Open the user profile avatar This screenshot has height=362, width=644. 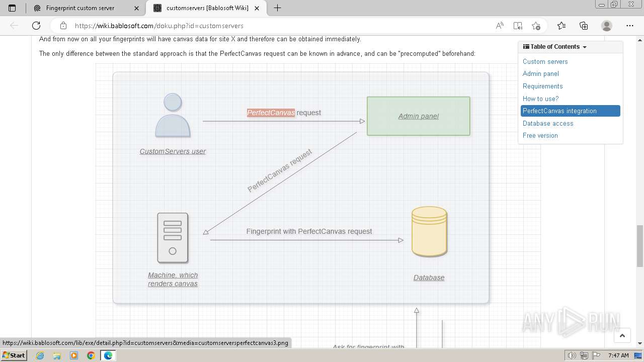[607, 26]
